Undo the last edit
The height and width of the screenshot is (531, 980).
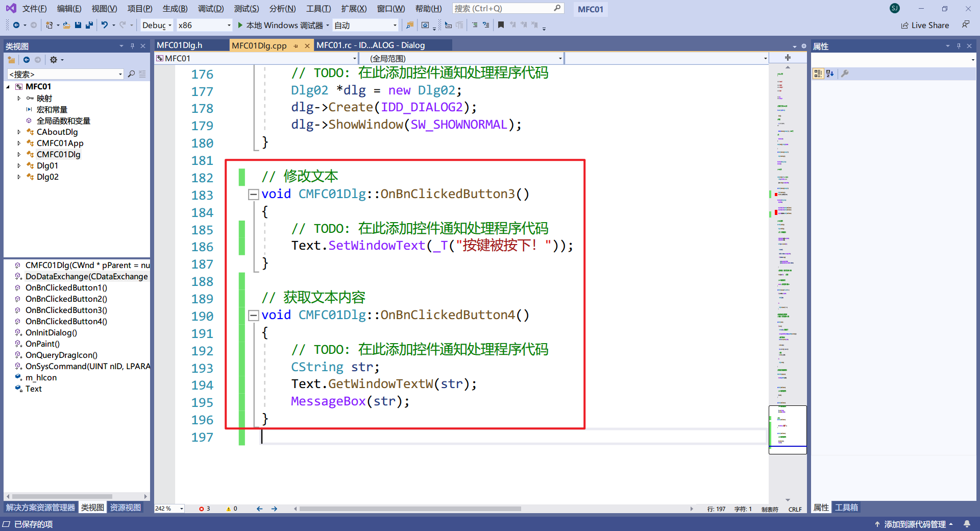(x=105, y=25)
